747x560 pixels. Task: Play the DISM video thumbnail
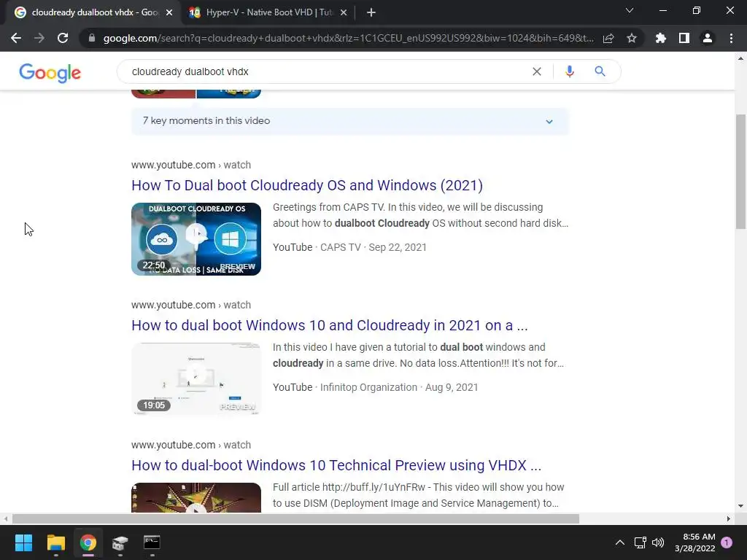point(196,497)
